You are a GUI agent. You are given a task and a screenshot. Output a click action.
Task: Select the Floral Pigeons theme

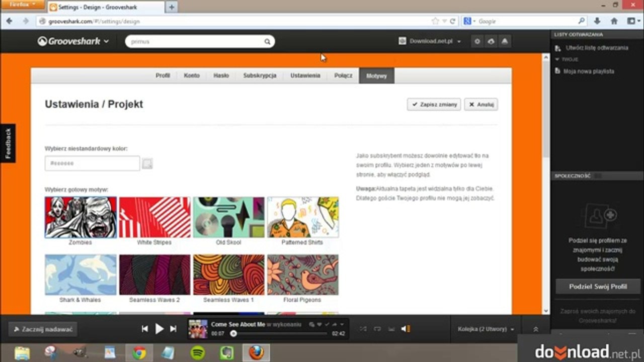pyautogui.click(x=302, y=275)
